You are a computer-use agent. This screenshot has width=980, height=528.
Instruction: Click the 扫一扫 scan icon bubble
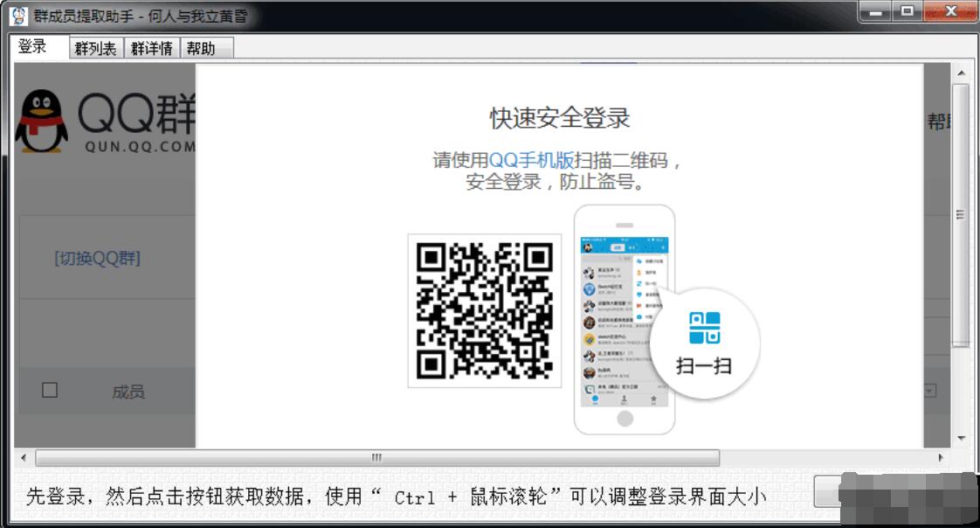704,343
